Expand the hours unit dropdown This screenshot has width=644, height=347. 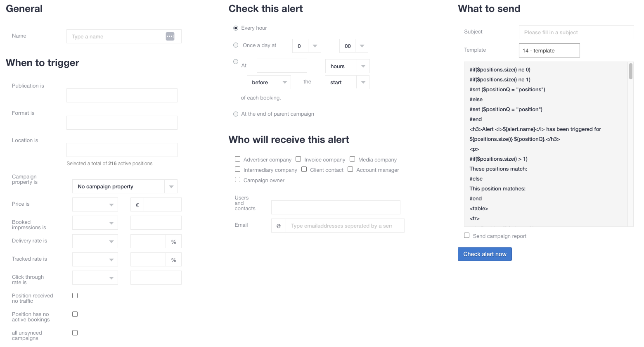(347, 66)
